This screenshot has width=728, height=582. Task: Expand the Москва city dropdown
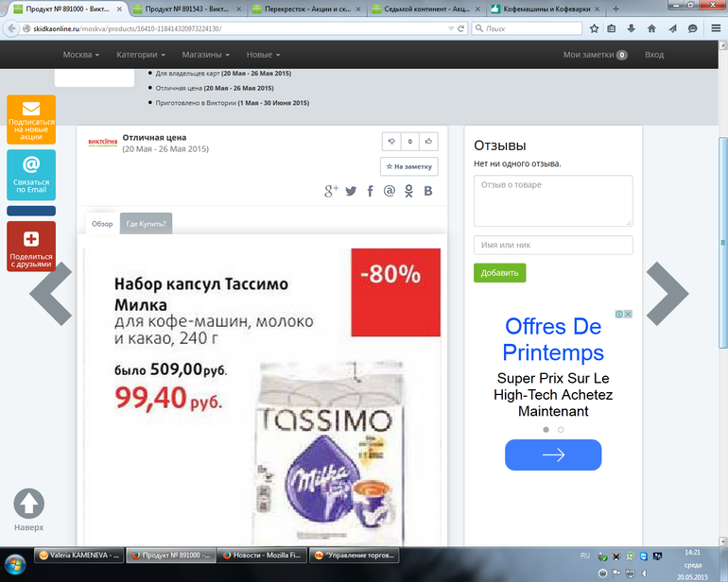click(81, 55)
